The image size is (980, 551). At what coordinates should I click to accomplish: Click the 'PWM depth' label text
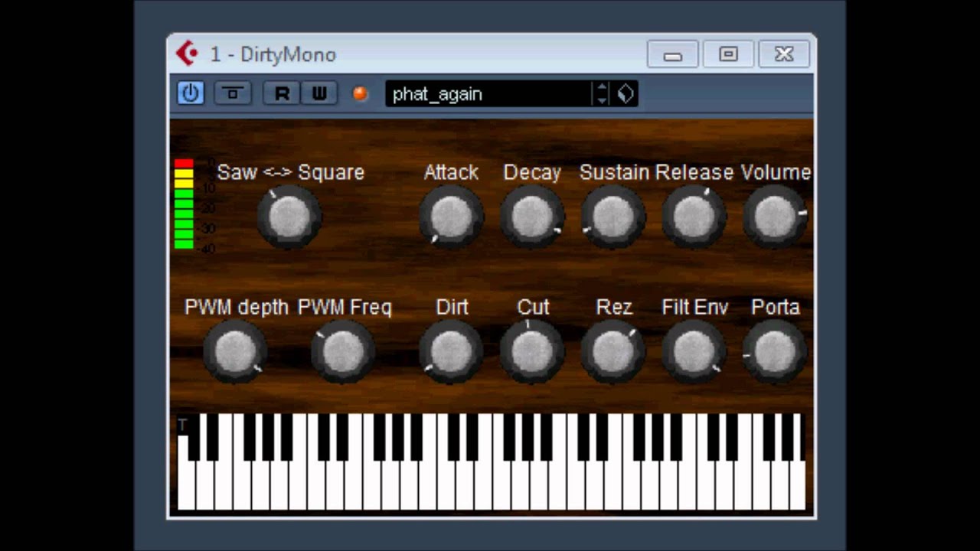pos(236,307)
